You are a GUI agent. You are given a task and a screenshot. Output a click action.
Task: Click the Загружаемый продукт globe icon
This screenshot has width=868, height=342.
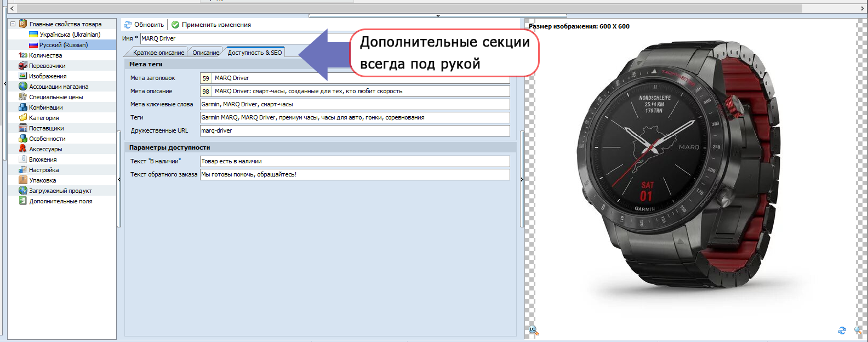tap(22, 191)
